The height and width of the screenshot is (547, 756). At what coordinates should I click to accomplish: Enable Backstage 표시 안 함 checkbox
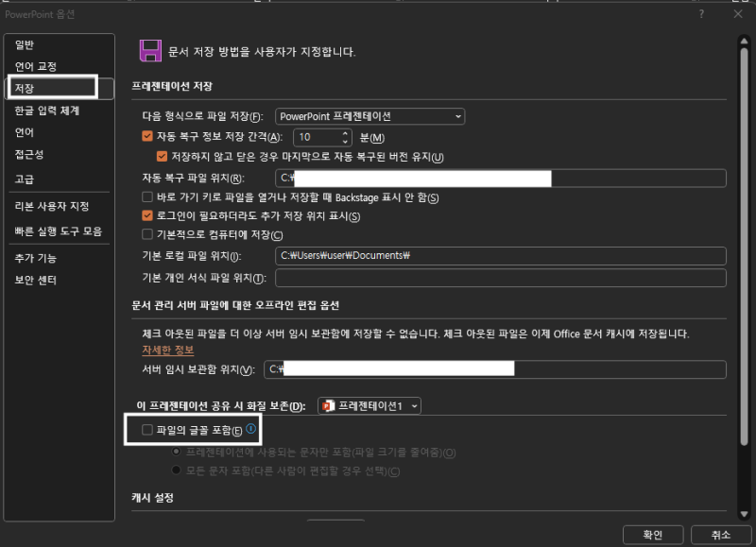147,197
